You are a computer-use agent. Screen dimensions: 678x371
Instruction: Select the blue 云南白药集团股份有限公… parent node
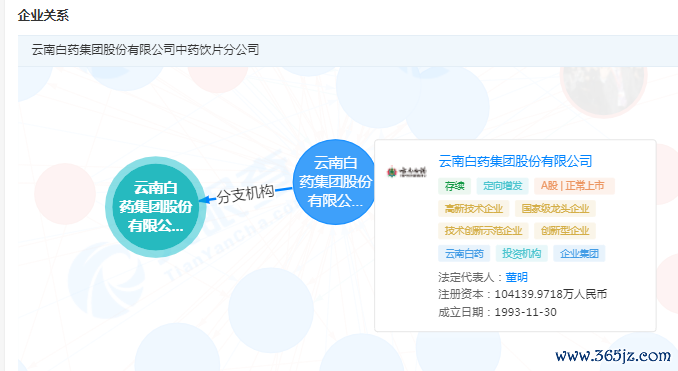pos(335,182)
